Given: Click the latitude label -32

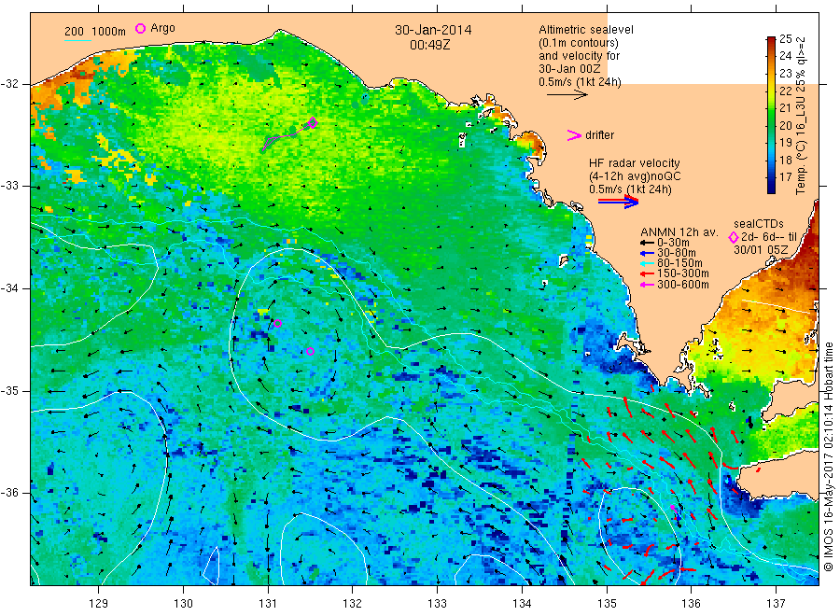Looking at the screenshot, I should coord(9,84).
